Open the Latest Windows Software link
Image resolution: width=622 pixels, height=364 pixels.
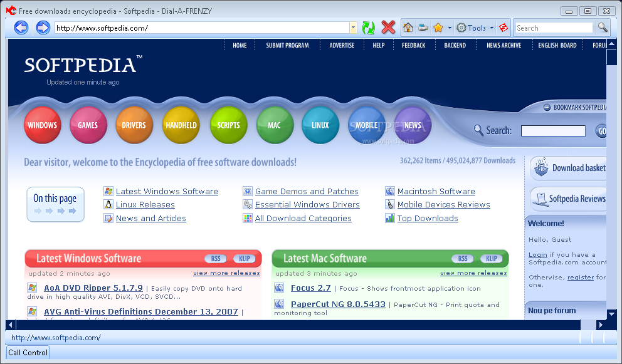click(167, 192)
